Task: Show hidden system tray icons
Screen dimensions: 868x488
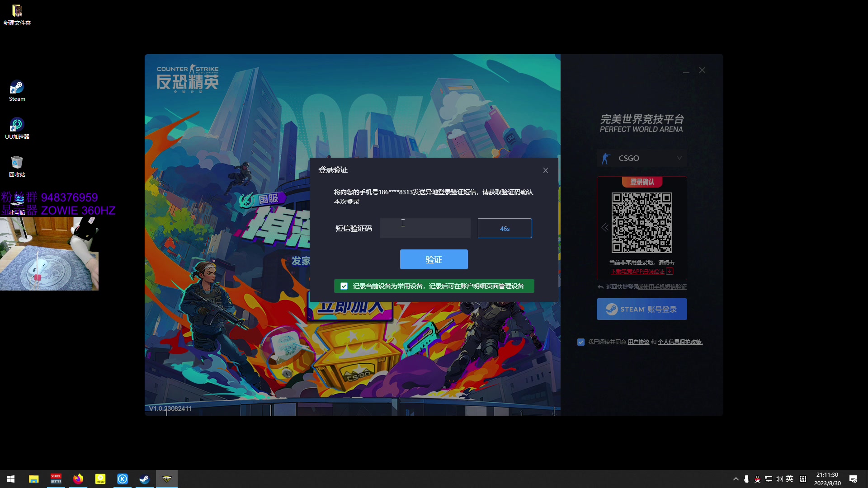Action: (736, 479)
